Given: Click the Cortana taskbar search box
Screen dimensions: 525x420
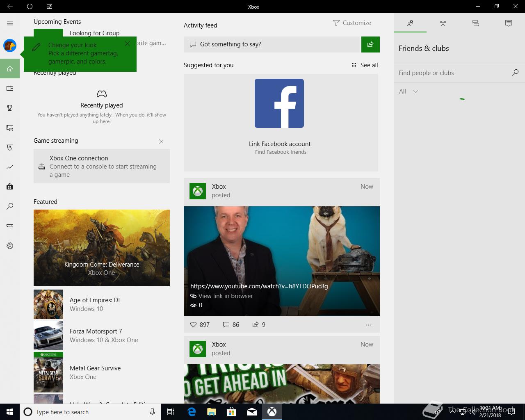Looking at the screenshot, I should [x=90, y=412].
